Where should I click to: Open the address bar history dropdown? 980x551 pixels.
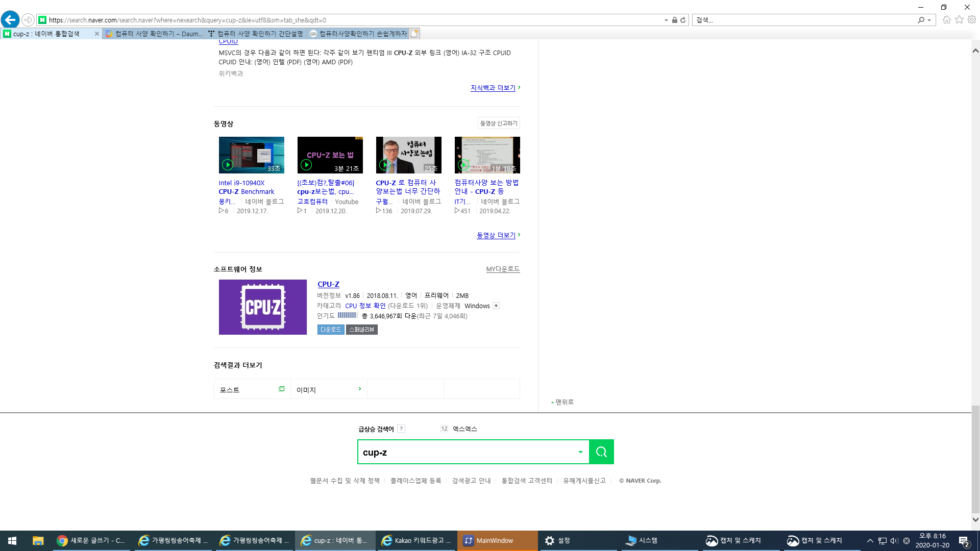coord(666,20)
